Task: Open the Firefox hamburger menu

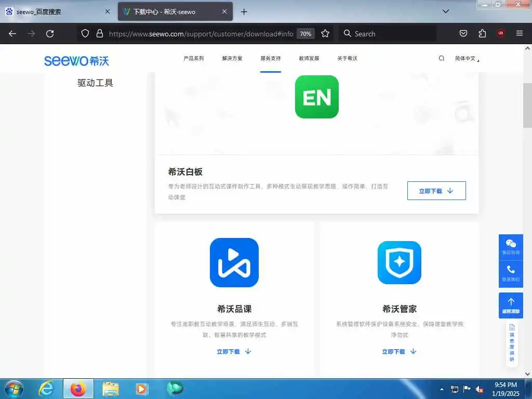Action: (x=519, y=33)
